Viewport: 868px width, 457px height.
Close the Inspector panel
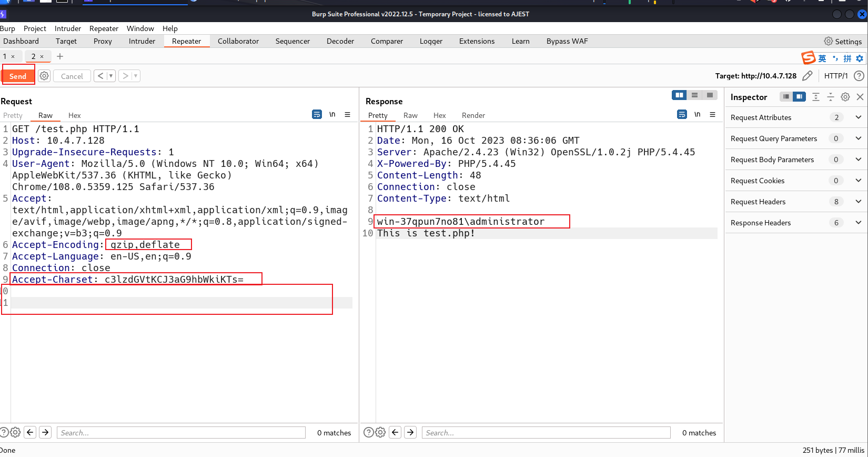(860, 97)
